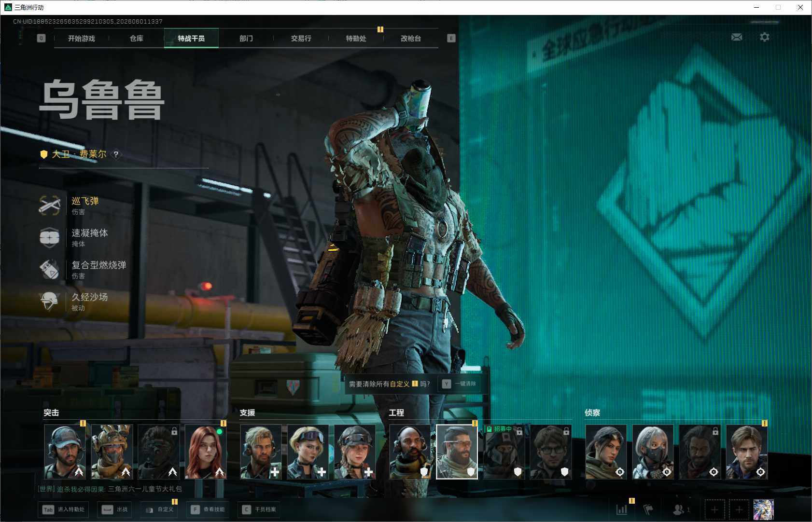Select the 复合型燃烧弹 skill icon
The width and height of the screenshot is (812, 522).
click(49, 270)
